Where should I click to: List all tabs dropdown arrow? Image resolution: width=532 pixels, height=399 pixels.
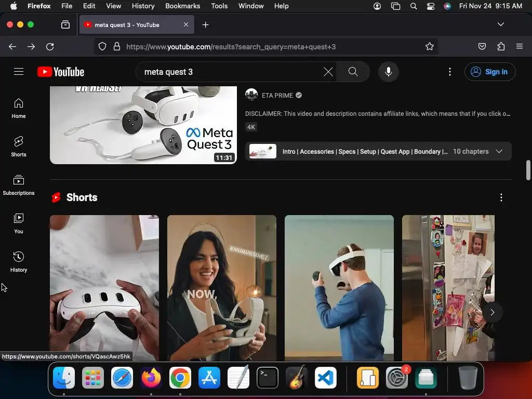click(x=501, y=24)
